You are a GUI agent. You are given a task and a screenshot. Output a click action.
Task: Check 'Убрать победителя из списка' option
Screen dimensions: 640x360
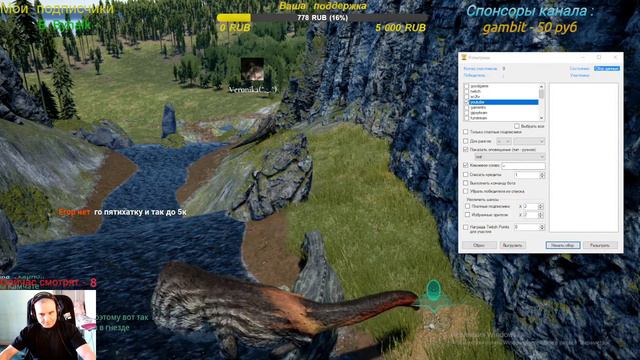point(466,191)
